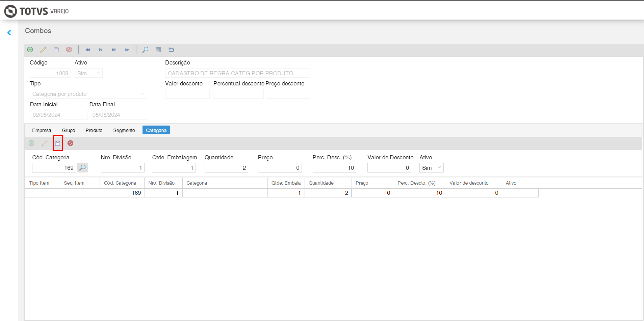Save category item with highlighted floppy disk icon
Screen dimensions: 644x321
58,143
